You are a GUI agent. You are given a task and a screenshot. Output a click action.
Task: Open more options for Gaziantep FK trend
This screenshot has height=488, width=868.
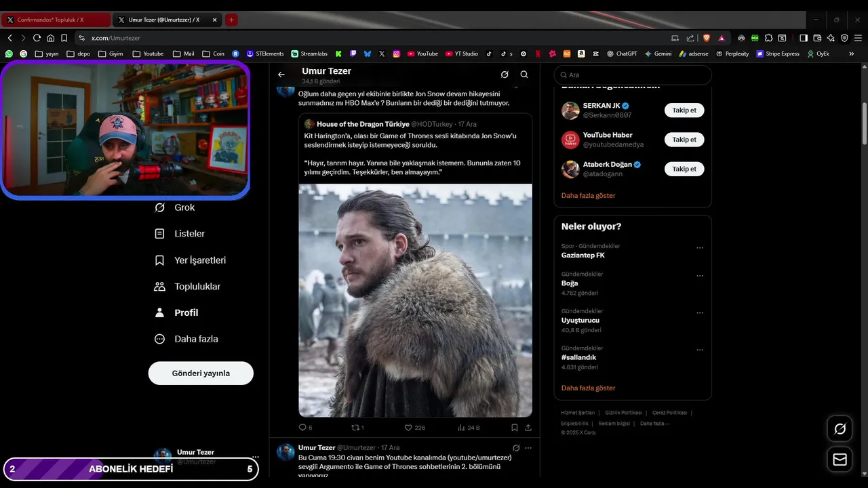click(700, 248)
